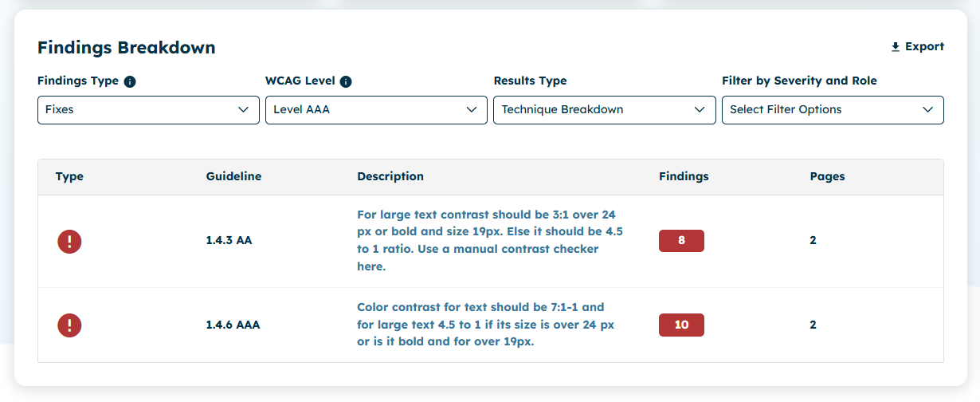The height and width of the screenshot is (402, 980).
Task: Select the 1.4.6 AAA guideline cell
Action: 233,325
